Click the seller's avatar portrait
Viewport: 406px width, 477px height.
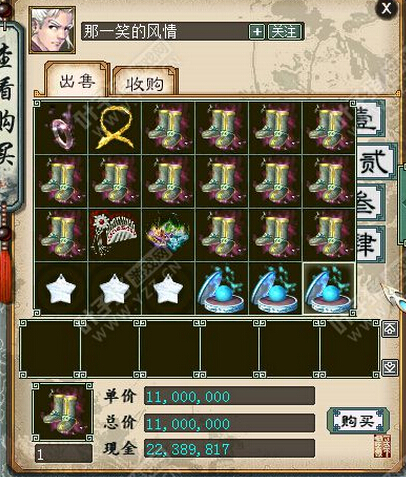(52, 30)
